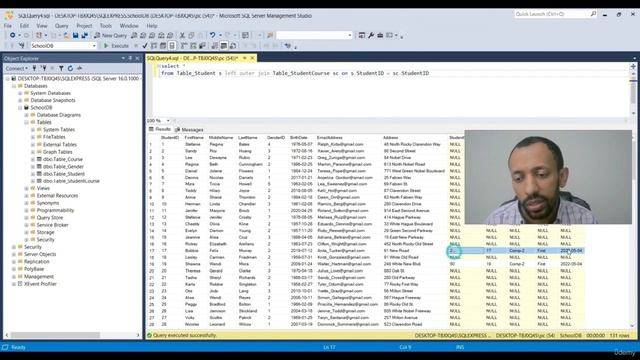Switch to the Results tab
640x360 pixels.
(160, 129)
